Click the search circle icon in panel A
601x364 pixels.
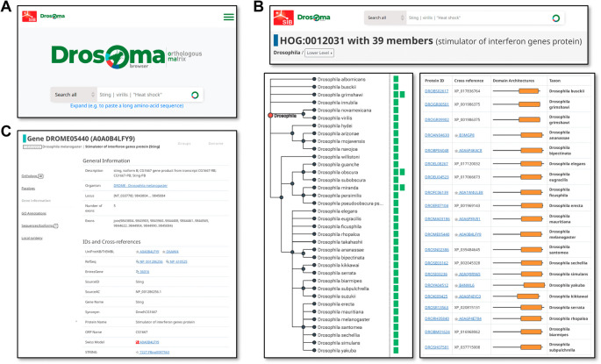tap(195, 95)
